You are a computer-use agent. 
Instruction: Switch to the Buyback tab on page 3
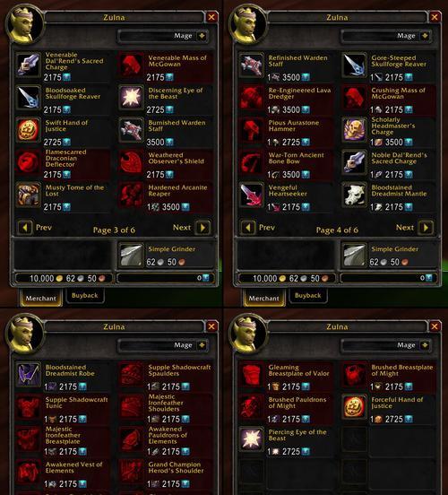coord(85,296)
